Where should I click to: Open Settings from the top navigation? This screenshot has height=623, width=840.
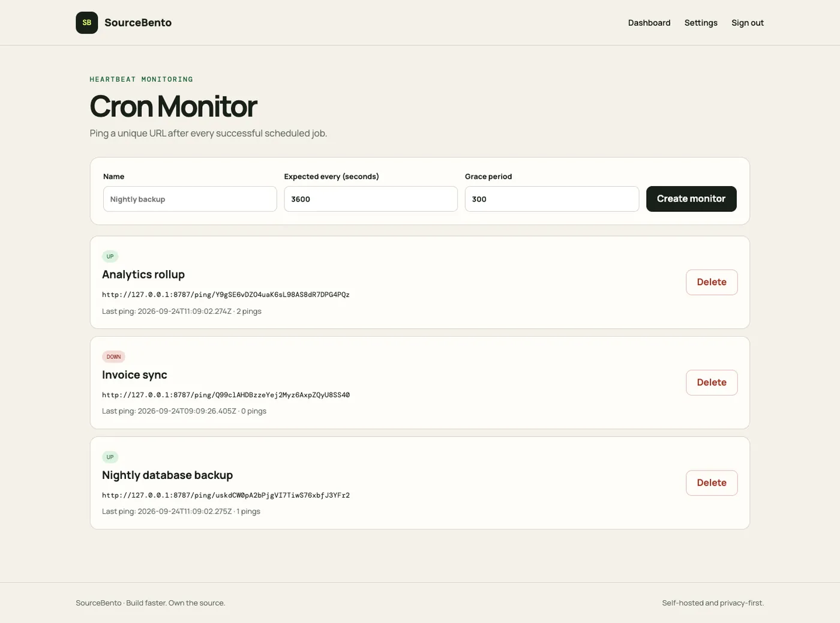701,23
